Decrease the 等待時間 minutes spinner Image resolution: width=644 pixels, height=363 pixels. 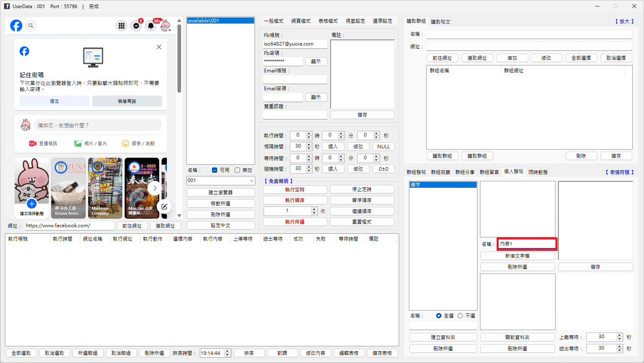(341, 160)
